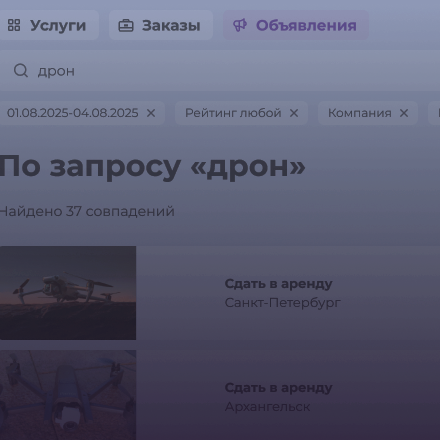Switch to the Заказы tab
The width and height of the screenshot is (440, 440).
(x=161, y=25)
